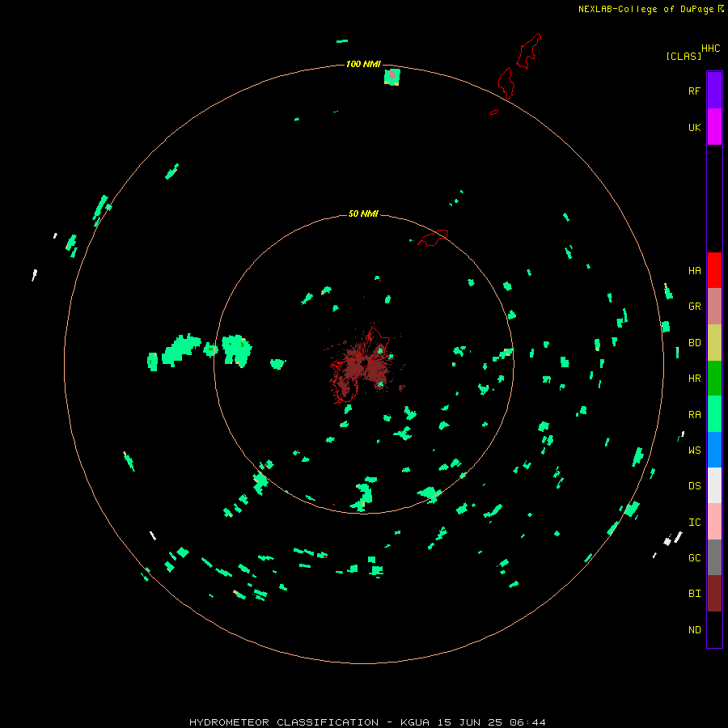The height and width of the screenshot is (728, 728).
Task: Click the gray GC legend swatch
Action: [x=714, y=557]
